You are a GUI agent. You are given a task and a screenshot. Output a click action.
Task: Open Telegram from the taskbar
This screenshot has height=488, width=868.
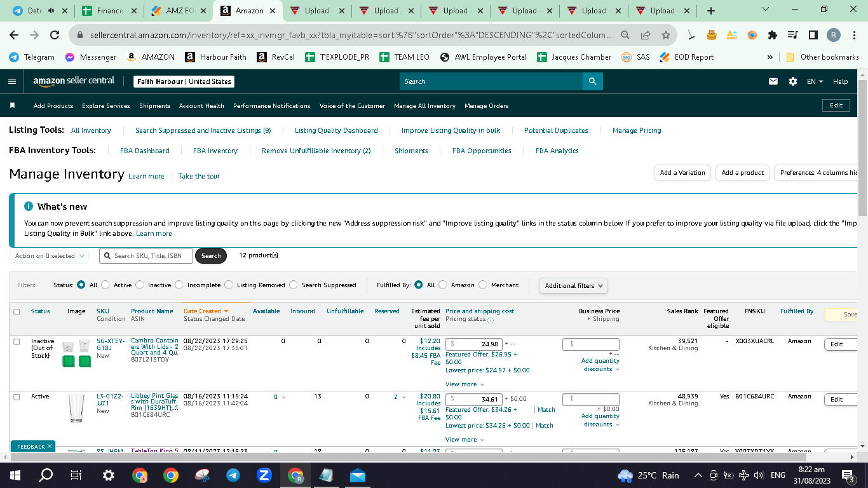[233, 475]
